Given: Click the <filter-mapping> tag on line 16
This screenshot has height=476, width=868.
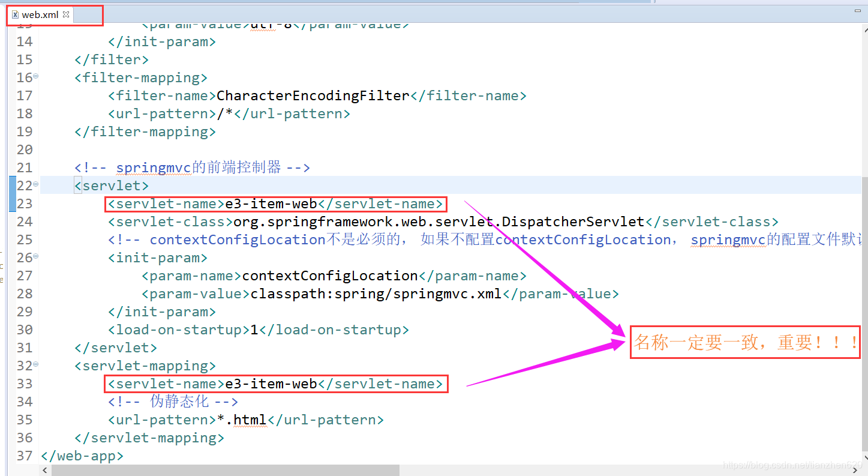Looking at the screenshot, I should tap(141, 77).
